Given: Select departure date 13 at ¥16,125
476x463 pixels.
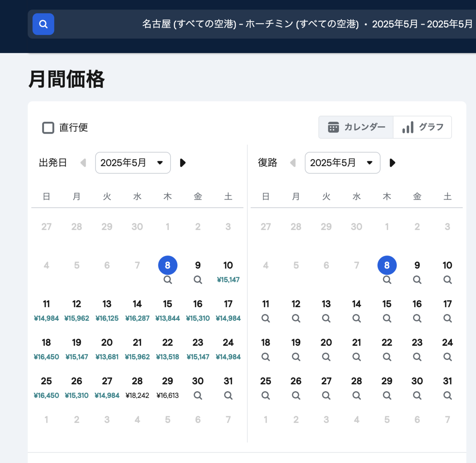Looking at the screenshot, I should pos(107,310).
